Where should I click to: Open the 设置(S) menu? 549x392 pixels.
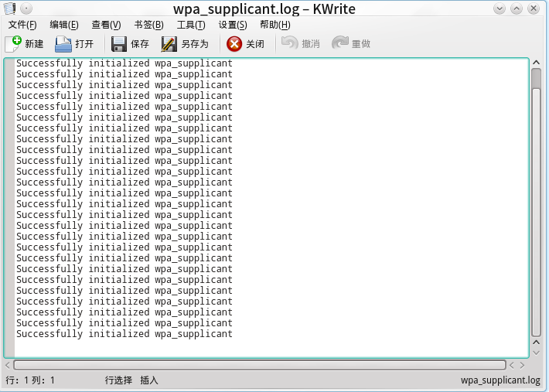pyautogui.click(x=233, y=25)
